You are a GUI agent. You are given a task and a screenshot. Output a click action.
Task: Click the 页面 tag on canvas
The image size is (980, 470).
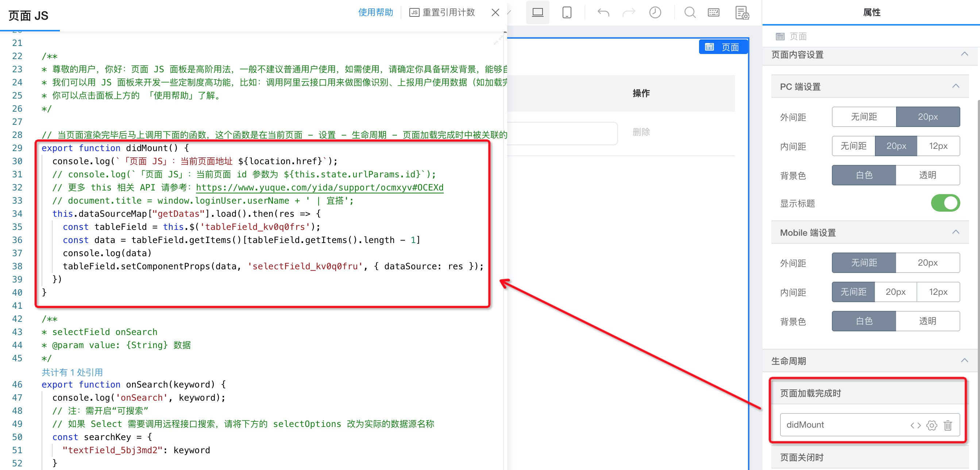pyautogui.click(x=723, y=47)
